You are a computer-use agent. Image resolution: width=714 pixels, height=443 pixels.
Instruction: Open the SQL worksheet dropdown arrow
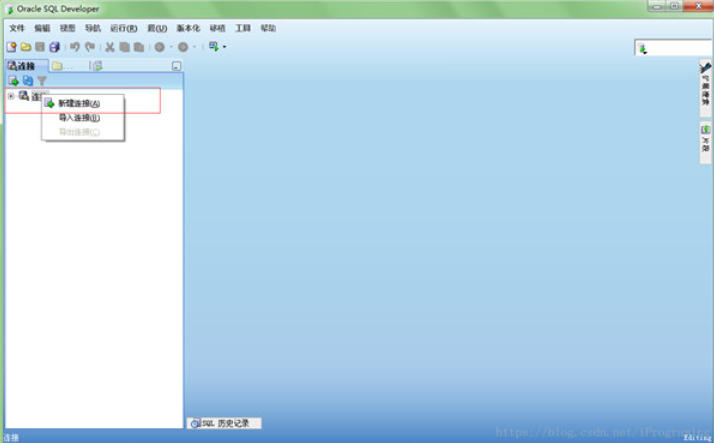225,47
